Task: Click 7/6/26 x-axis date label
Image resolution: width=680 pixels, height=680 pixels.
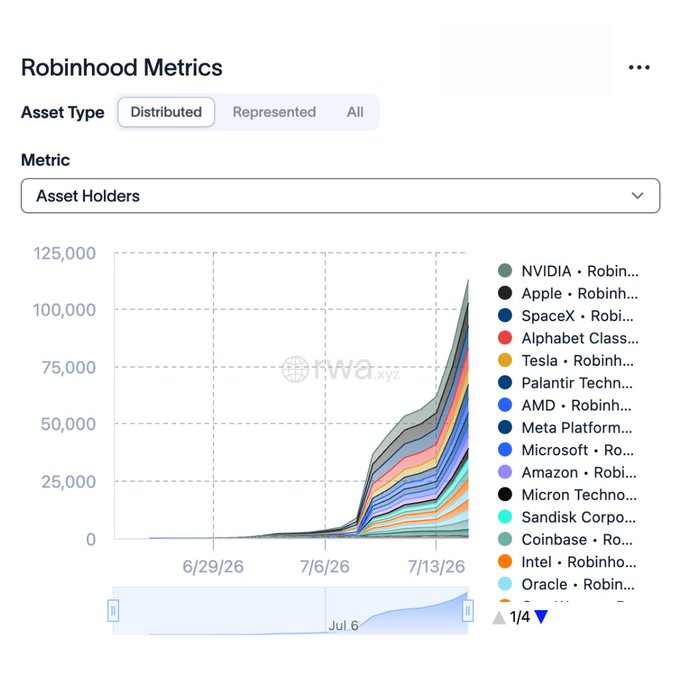Action: pyautogui.click(x=325, y=566)
